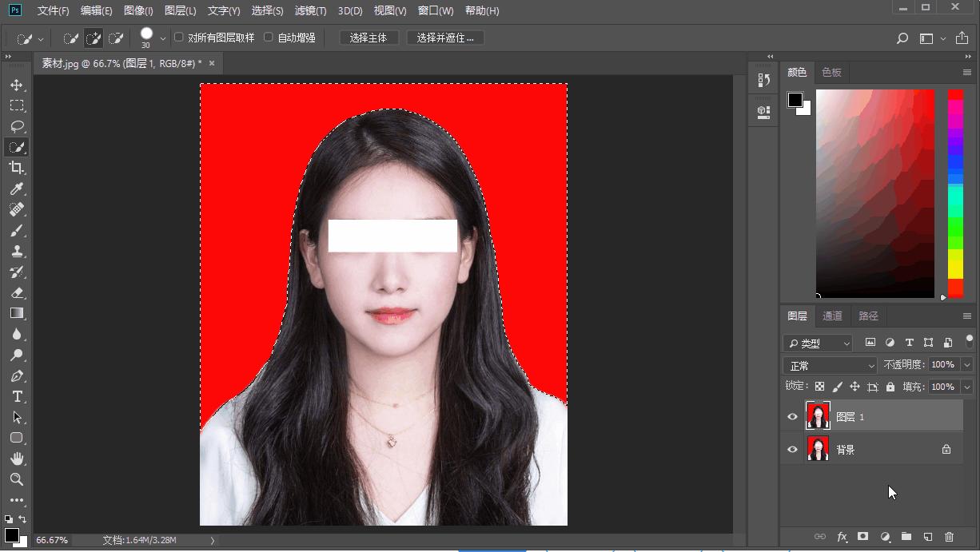Create a new layer using the panel icon

pyautogui.click(x=927, y=537)
